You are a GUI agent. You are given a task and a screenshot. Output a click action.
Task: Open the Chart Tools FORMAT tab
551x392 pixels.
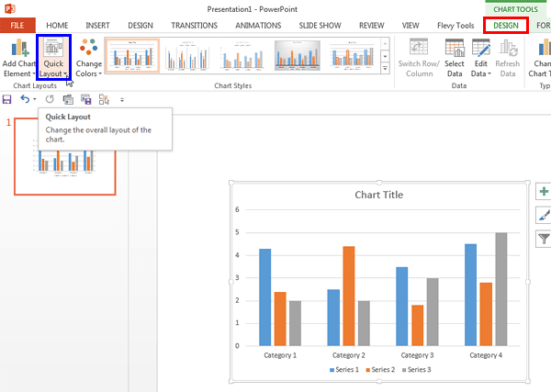point(543,26)
